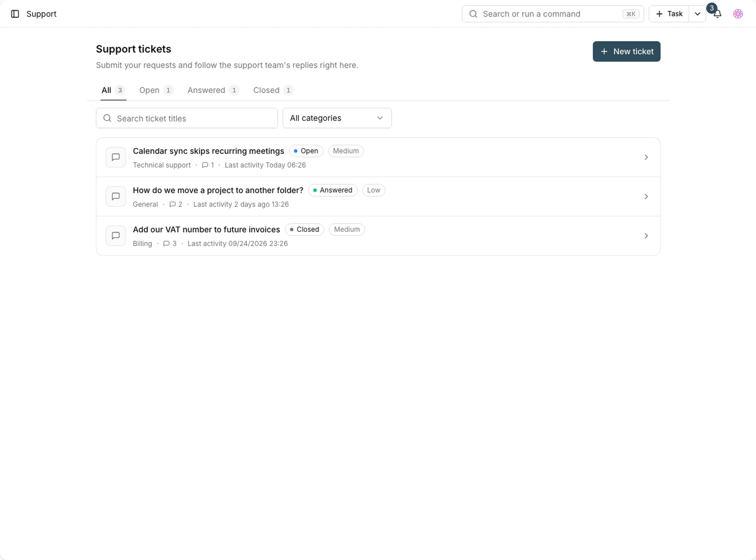The height and width of the screenshot is (560, 756).
Task: Click reply count icon on Technical support ticket
Action: 205,165
